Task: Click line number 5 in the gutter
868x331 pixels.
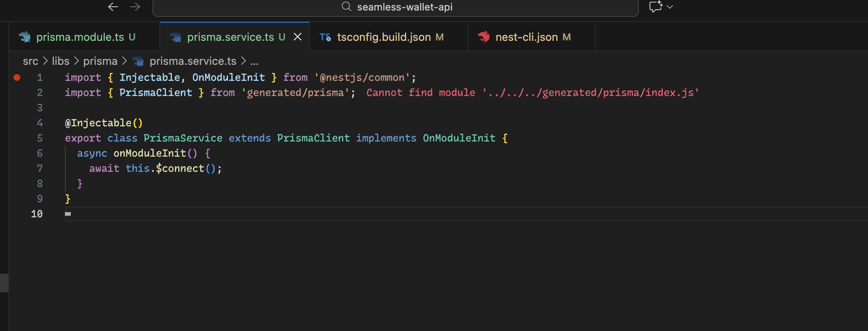Action: point(40,138)
